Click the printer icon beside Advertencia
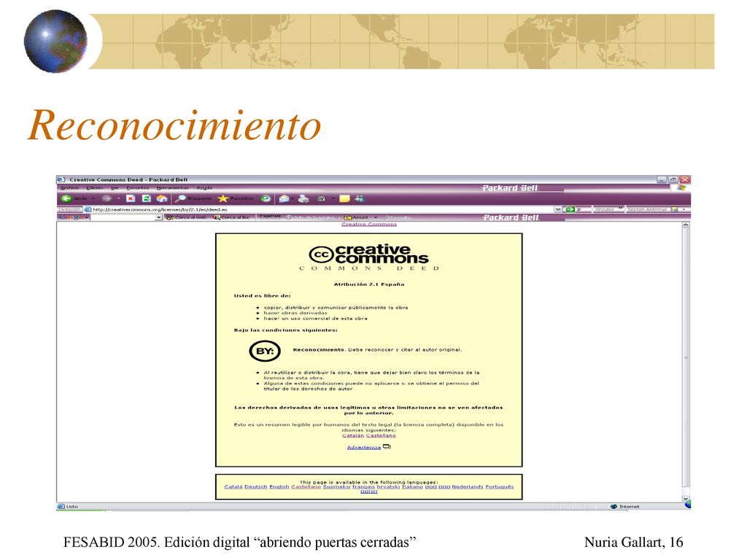This screenshot has height=560, width=747. pyautogui.click(x=387, y=447)
